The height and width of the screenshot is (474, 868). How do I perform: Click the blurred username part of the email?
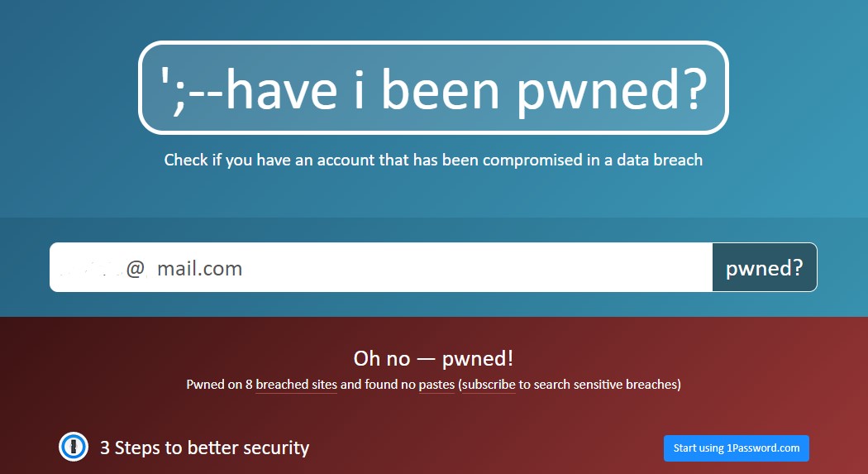[x=91, y=269]
